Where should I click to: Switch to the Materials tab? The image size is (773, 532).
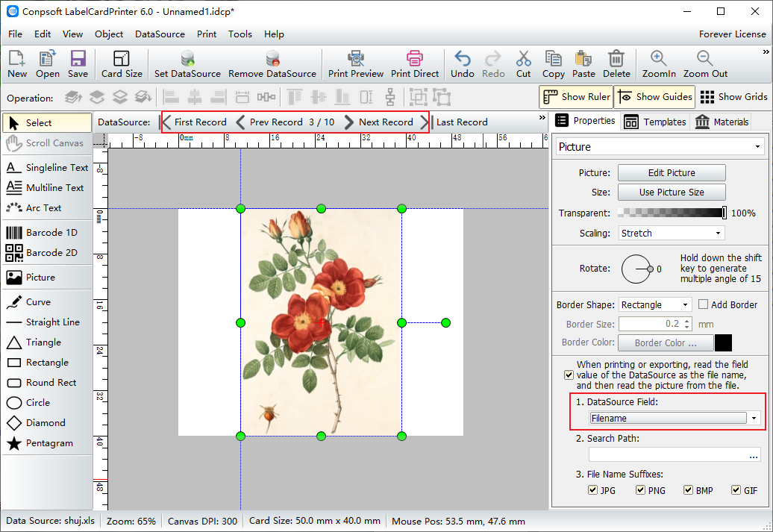tap(722, 122)
